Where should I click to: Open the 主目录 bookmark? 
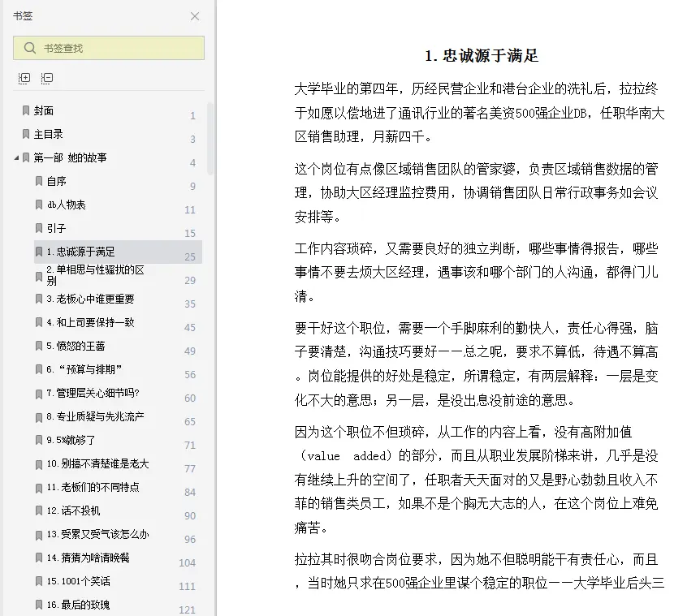tap(48, 134)
